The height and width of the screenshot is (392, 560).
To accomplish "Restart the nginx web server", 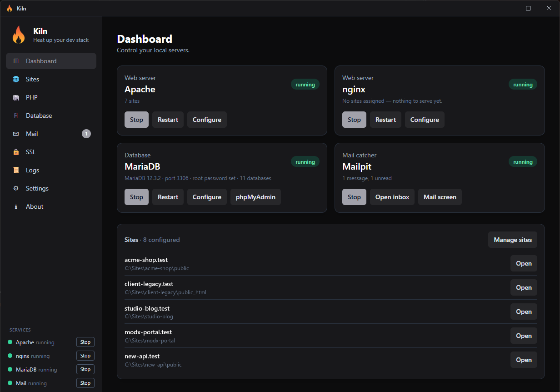I will [x=385, y=120].
